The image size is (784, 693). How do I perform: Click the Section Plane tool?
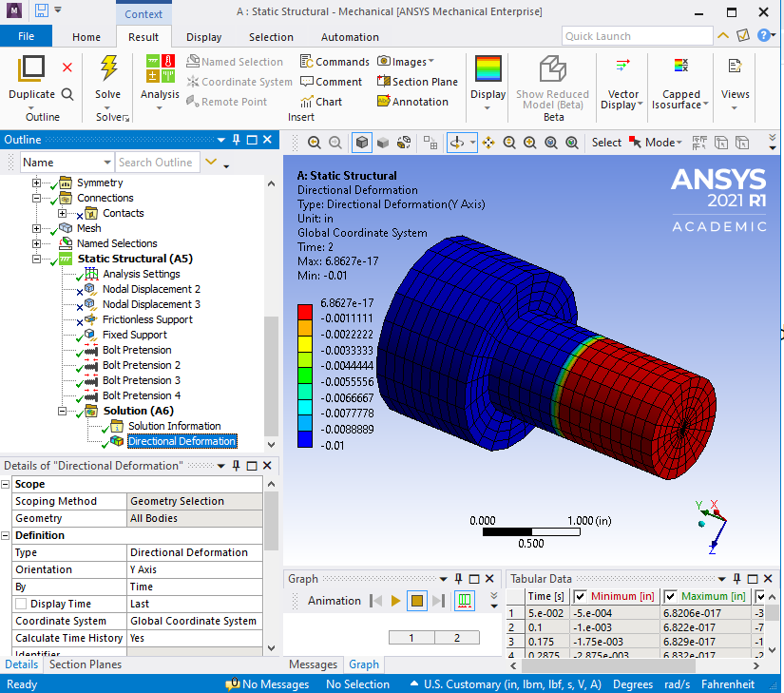(x=417, y=82)
